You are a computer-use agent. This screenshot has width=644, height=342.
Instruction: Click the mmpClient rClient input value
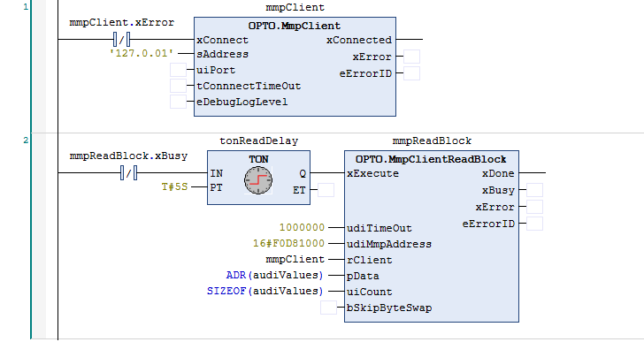tap(295, 260)
